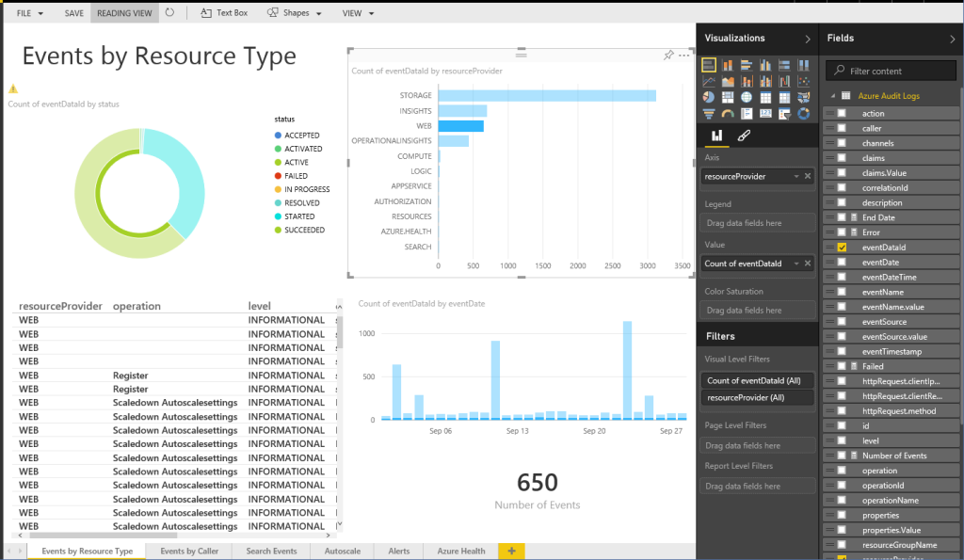
Task: Pick the funnel chart visualization
Action: pos(709,114)
